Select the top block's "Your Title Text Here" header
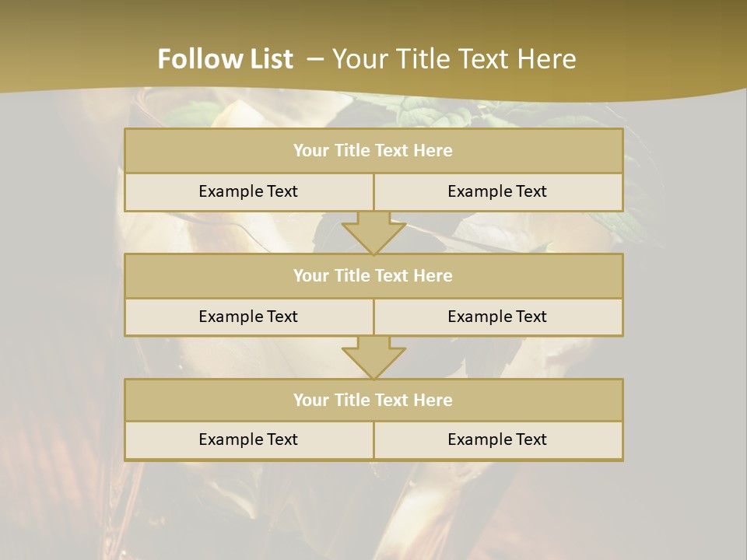Viewport: 747px width, 560px height. [373, 151]
